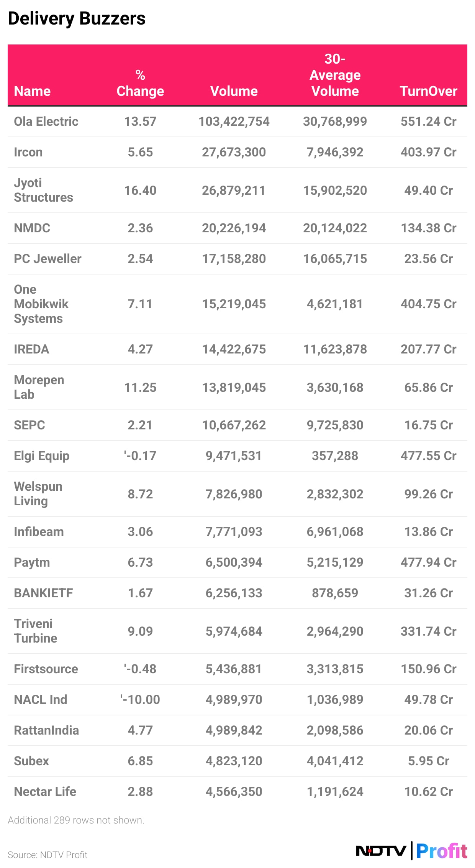Select the TurnOver column header

coord(428,91)
